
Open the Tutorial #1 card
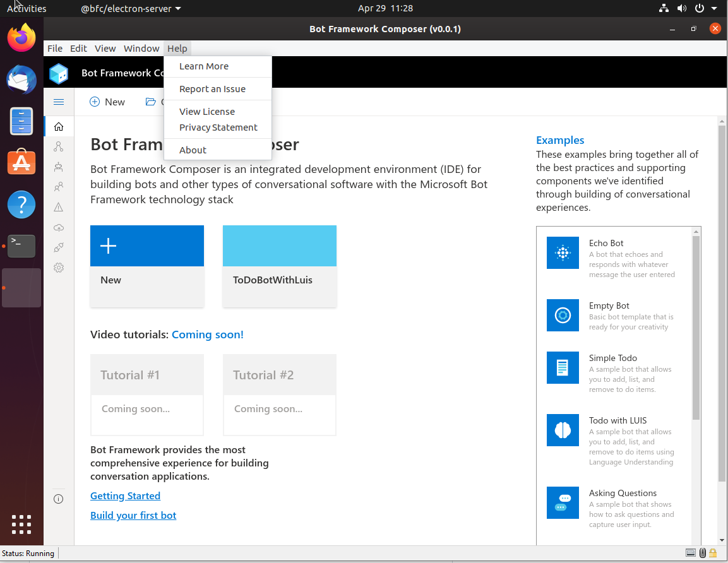click(146, 394)
